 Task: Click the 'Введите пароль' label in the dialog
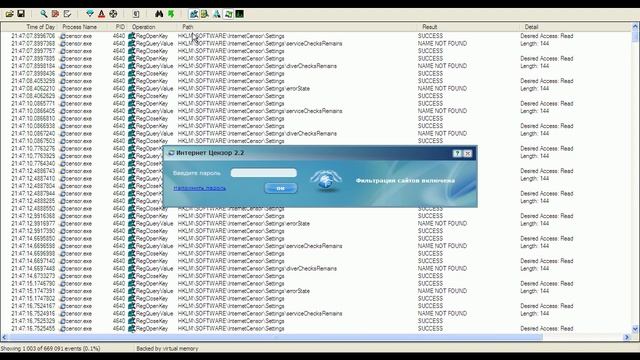[197, 173]
